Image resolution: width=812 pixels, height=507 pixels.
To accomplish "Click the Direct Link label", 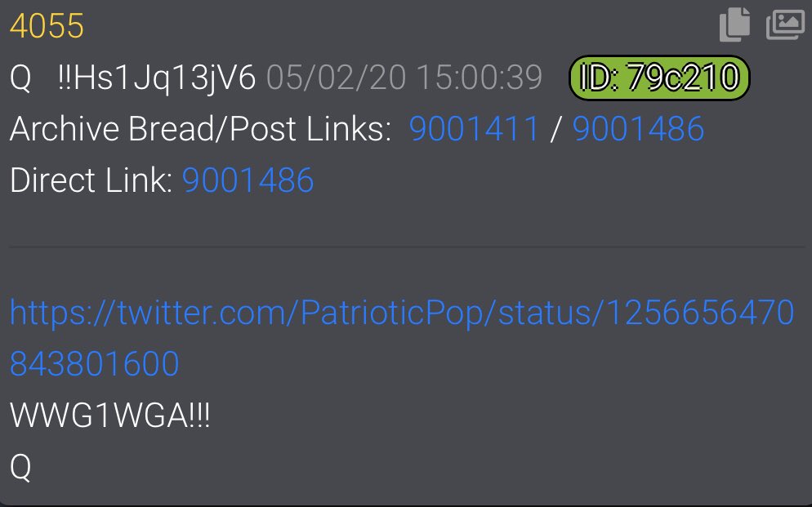I will (91, 180).
